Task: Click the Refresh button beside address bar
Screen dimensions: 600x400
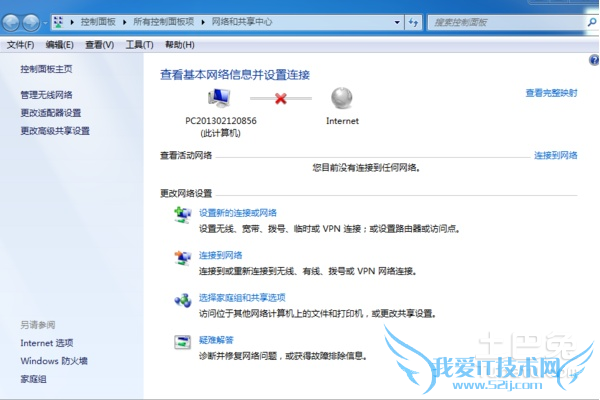Action: [413, 22]
